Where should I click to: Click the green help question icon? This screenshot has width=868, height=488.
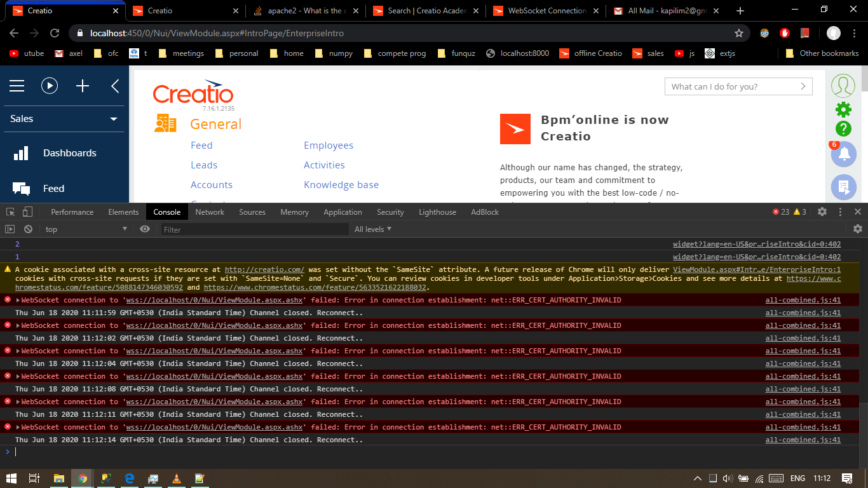click(843, 129)
